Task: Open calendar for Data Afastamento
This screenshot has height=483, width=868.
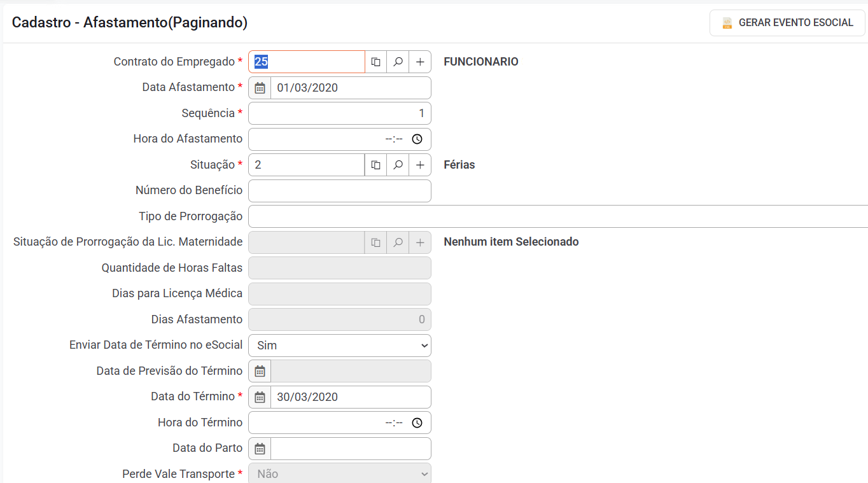Action: click(x=260, y=88)
